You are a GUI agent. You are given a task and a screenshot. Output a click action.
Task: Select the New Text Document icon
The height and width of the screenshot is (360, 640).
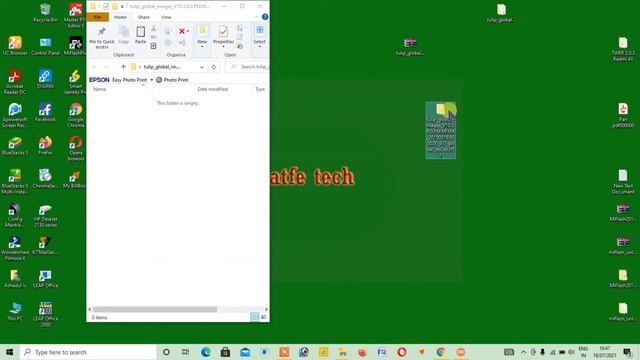623,182
